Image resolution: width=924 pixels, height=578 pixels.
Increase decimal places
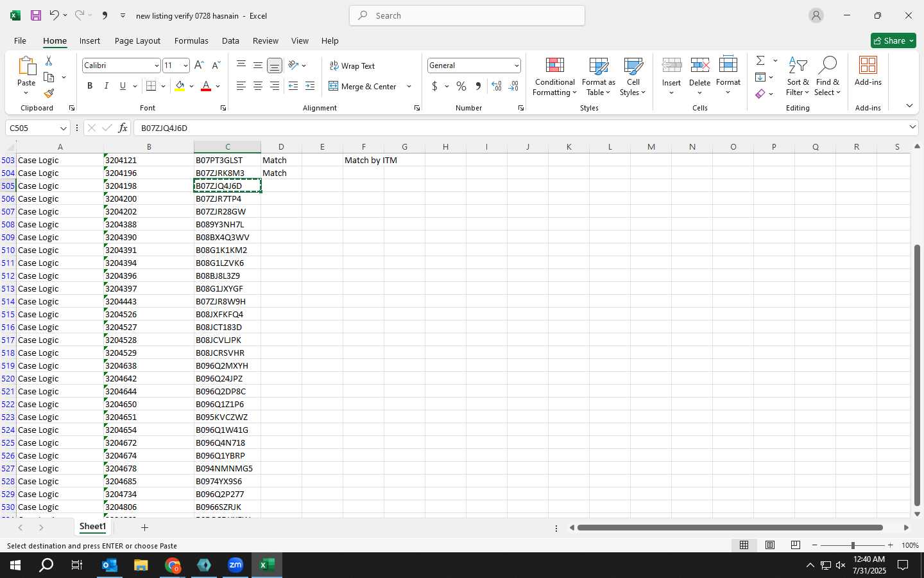tap(497, 86)
